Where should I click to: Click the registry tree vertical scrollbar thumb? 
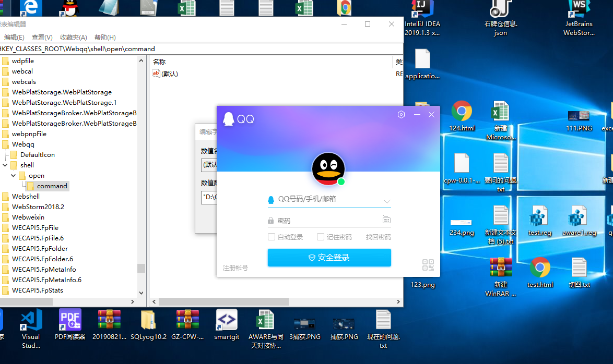click(x=141, y=268)
